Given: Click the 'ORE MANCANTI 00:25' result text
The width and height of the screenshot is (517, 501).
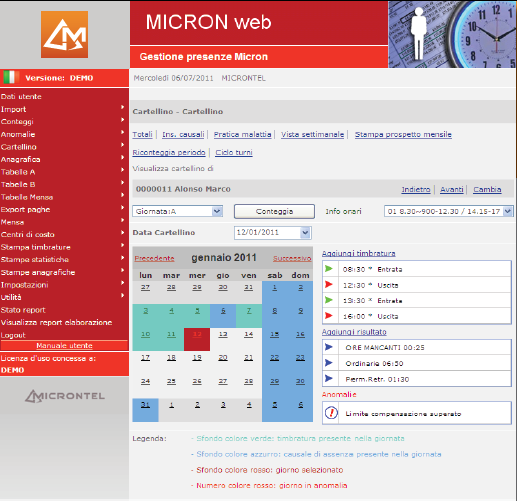Looking at the screenshot, I should 385,347.
